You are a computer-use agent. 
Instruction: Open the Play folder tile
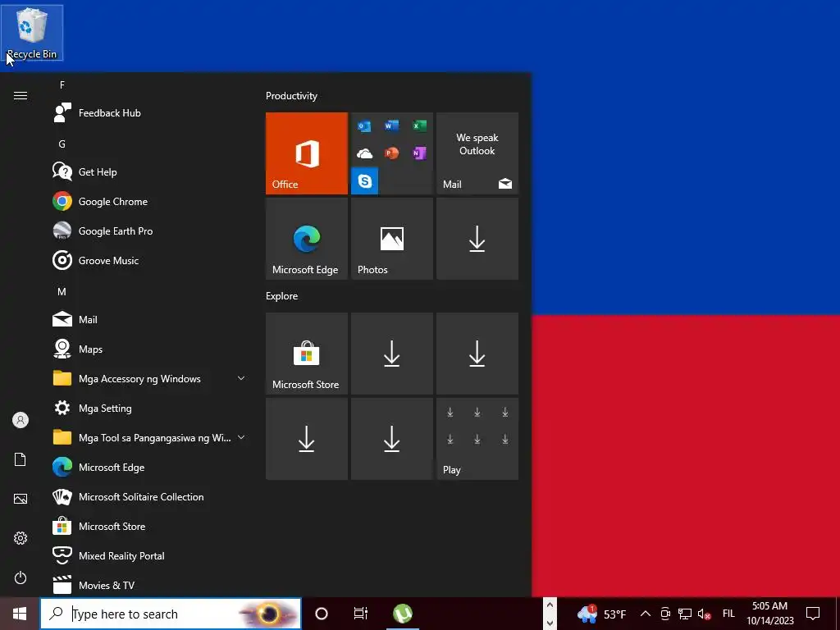(477, 439)
